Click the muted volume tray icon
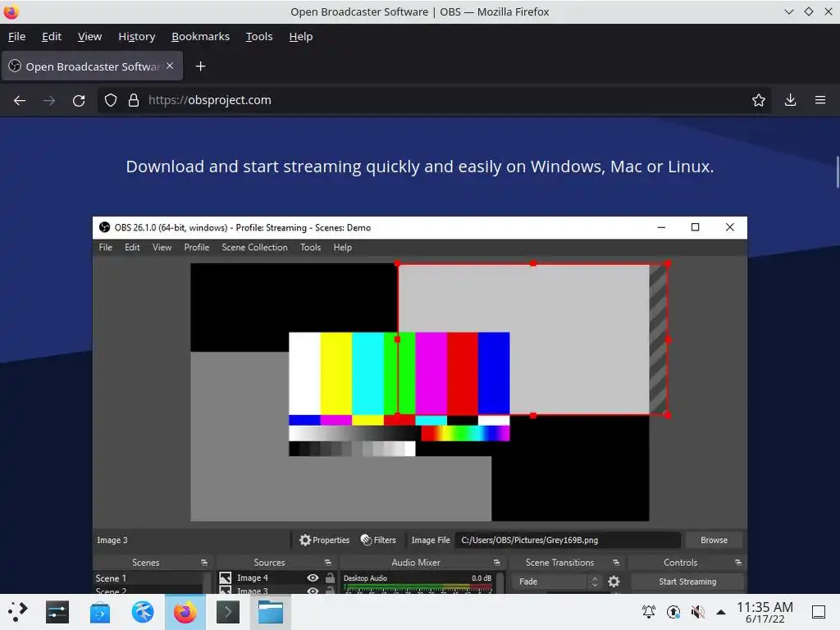 tap(697, 611)
